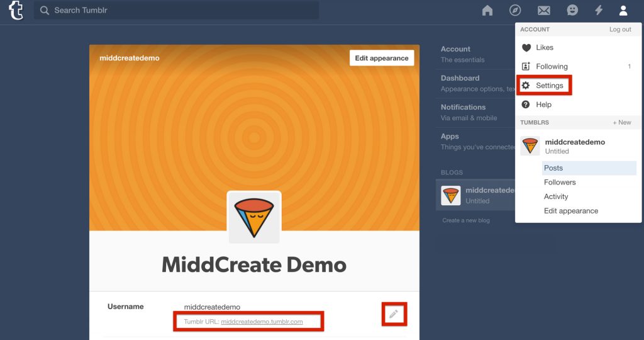Select Likes in the account menu
The image size is (644, 340).
[544, 47]
